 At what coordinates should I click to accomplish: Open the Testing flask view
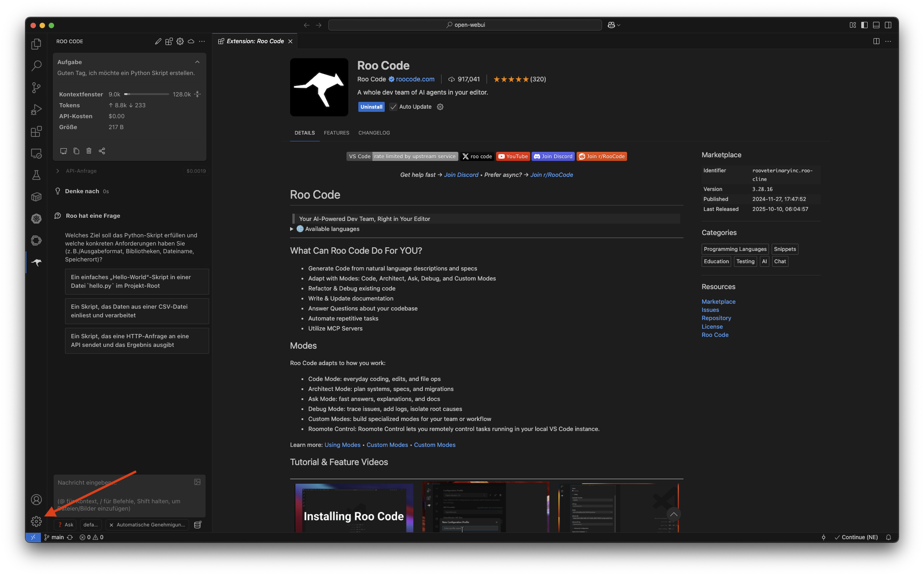36,175
